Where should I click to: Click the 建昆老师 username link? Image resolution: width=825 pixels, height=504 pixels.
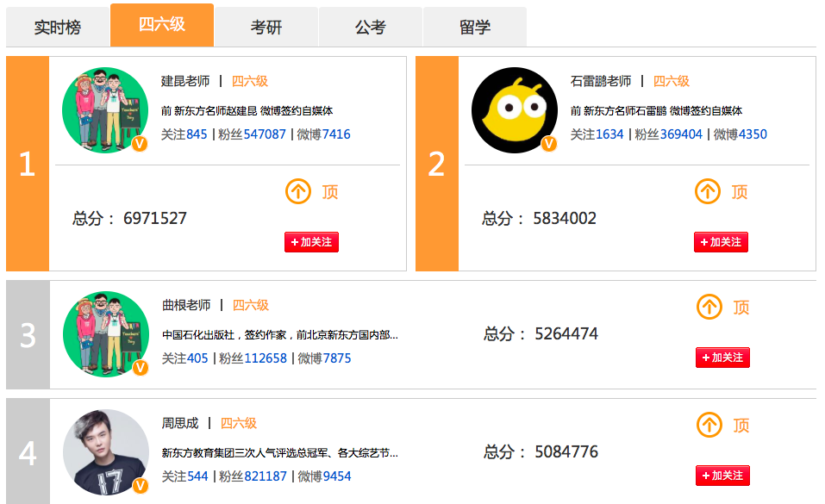coord(185,81)
